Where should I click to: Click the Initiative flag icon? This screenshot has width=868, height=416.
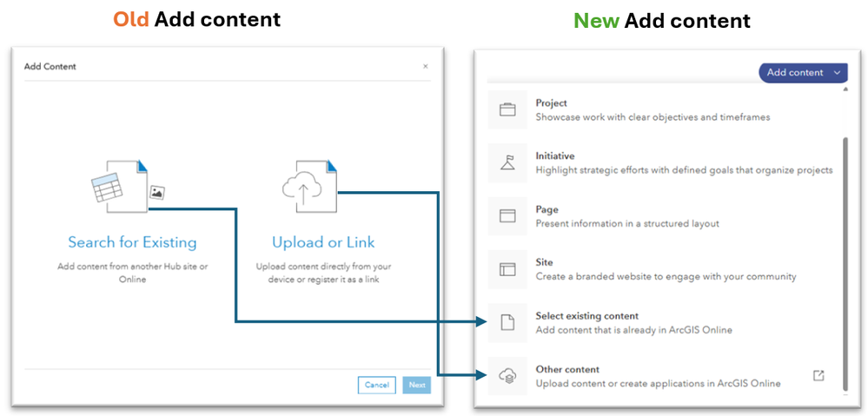click(507, 162)
